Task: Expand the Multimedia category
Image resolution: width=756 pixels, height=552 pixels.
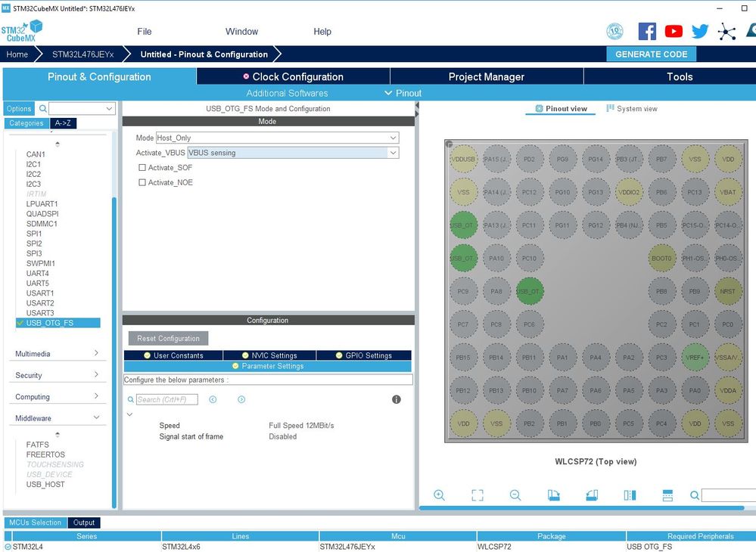Action: (57, 354)
